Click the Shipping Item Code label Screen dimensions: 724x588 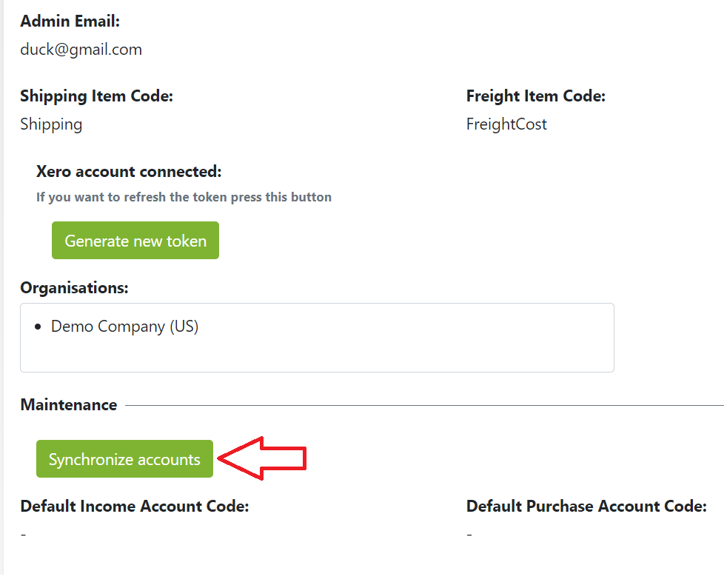[96, 96]
